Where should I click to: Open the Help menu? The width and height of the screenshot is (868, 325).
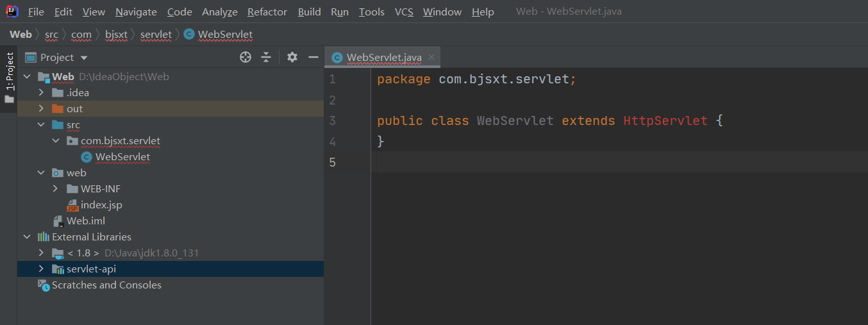(483, 12)
